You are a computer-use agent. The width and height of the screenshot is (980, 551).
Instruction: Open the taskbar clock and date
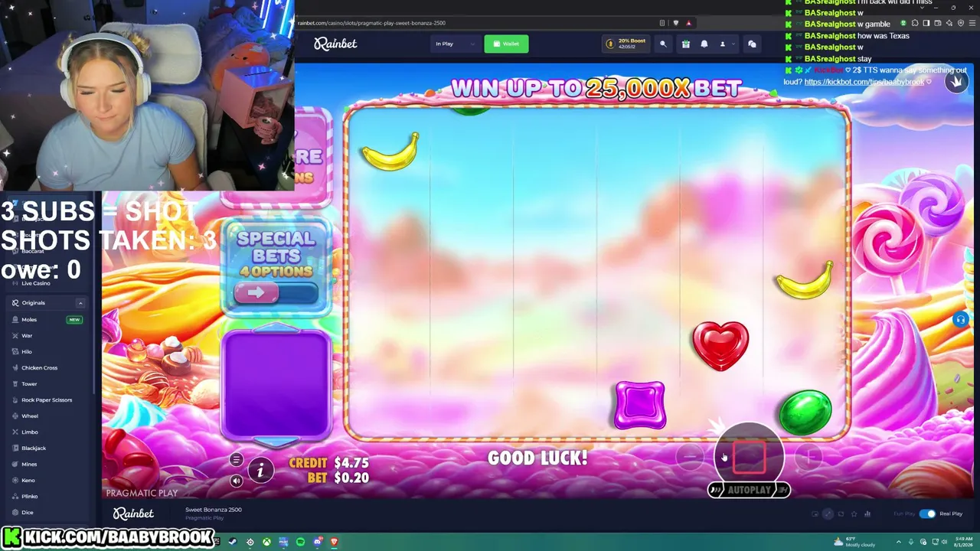[x=962, y=542]
